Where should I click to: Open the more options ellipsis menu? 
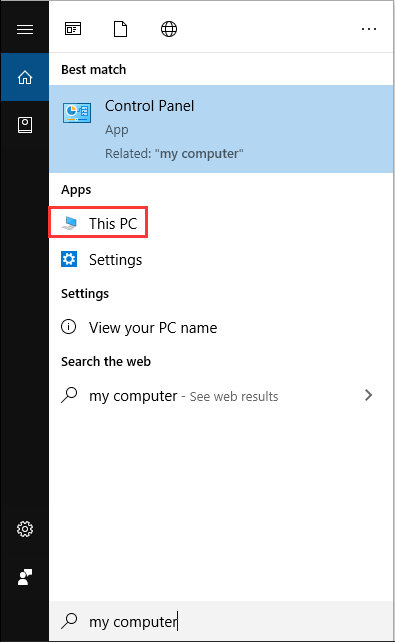point(369,29)
